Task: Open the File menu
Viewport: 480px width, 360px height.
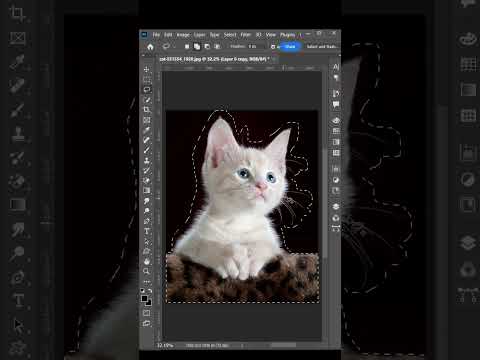Action: (156, 35)
